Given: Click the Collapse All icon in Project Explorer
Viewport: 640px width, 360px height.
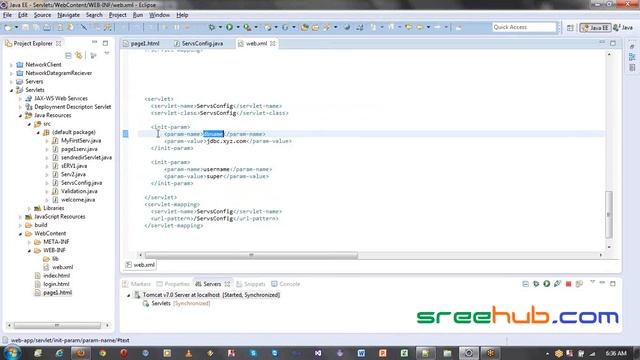Looking at the screenshot, I should 68,55.
